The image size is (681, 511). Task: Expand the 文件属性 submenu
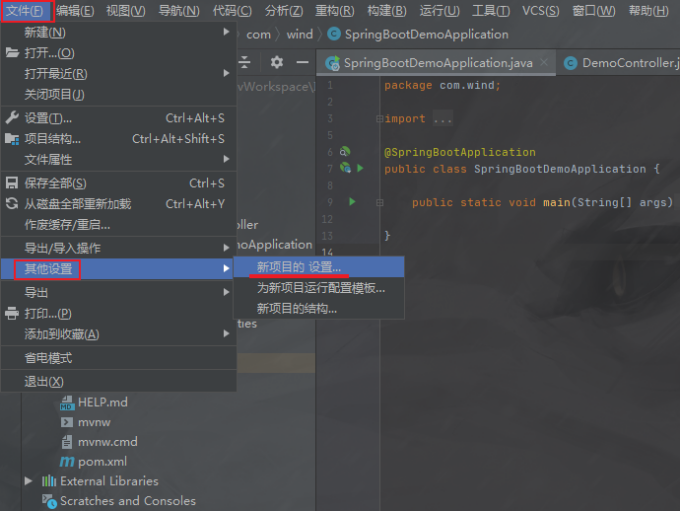[119, 159]
